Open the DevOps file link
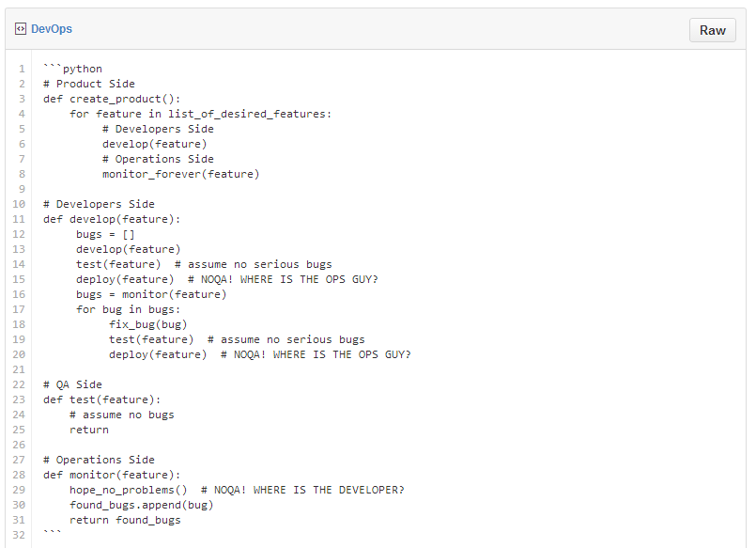The image size is (756, 548). coord(52,29)
